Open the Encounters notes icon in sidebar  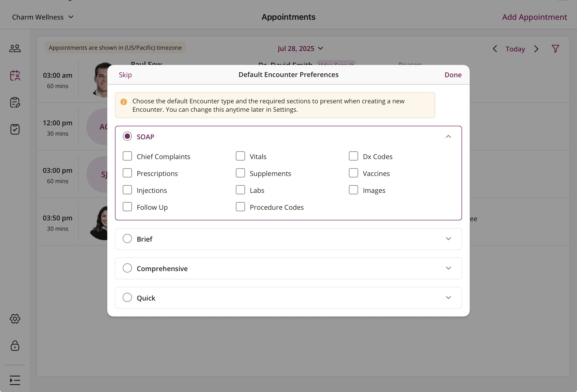click(x=15, y=103)
